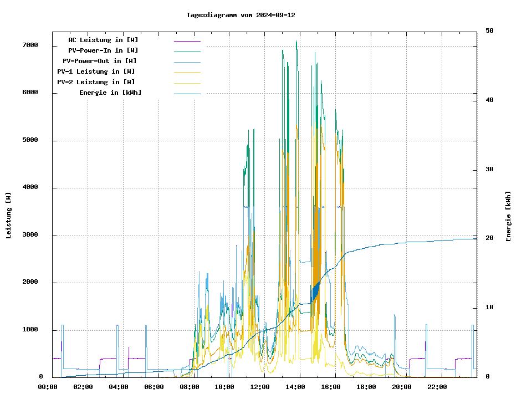Viewport: 532px width, 399px height.
Task: Click the 00:00 time axis tick label
Action: 48,387
